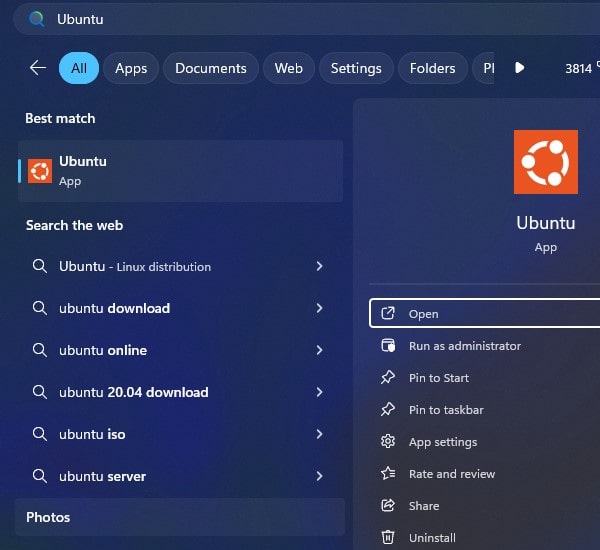600x550 pixels.
Task: Expand the ubuntu 20.04 download chevron
Action: (320, 392)
